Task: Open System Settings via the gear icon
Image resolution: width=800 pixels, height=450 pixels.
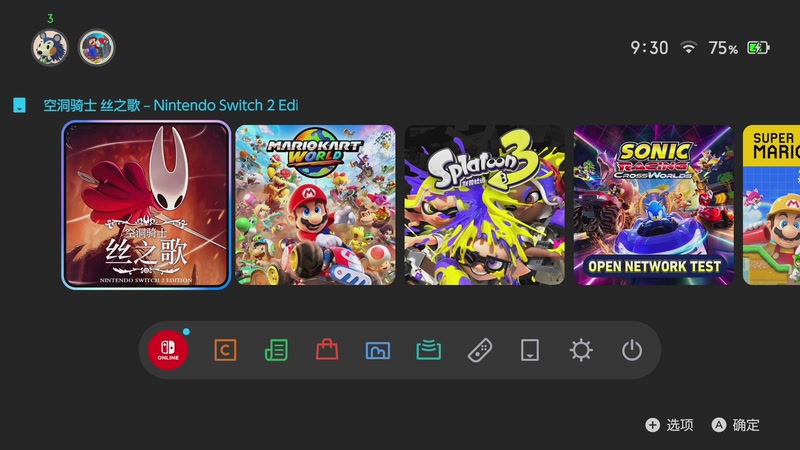Action: pos(581,351)
